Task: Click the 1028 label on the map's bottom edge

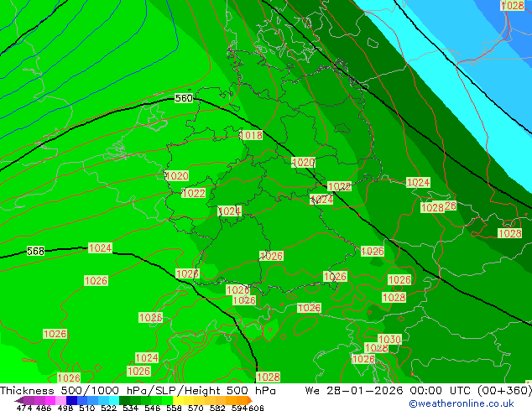Action: [269, 377]
